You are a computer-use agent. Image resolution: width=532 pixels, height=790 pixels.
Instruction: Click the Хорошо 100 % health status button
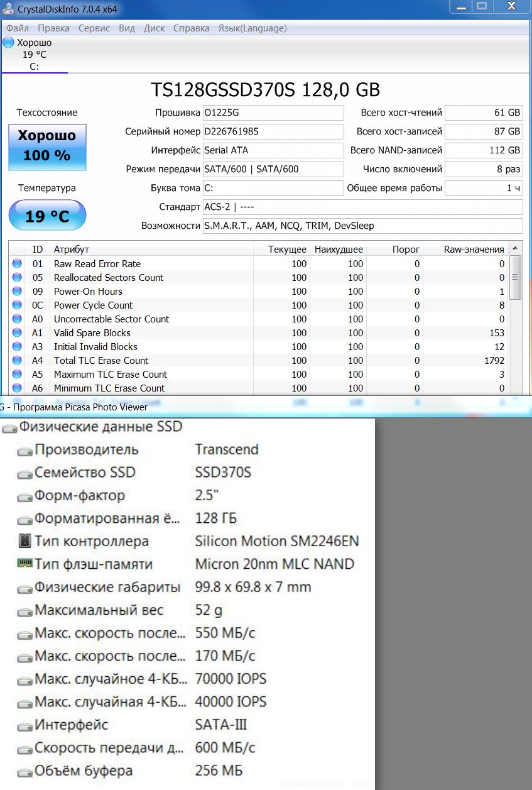click(47, 148)
